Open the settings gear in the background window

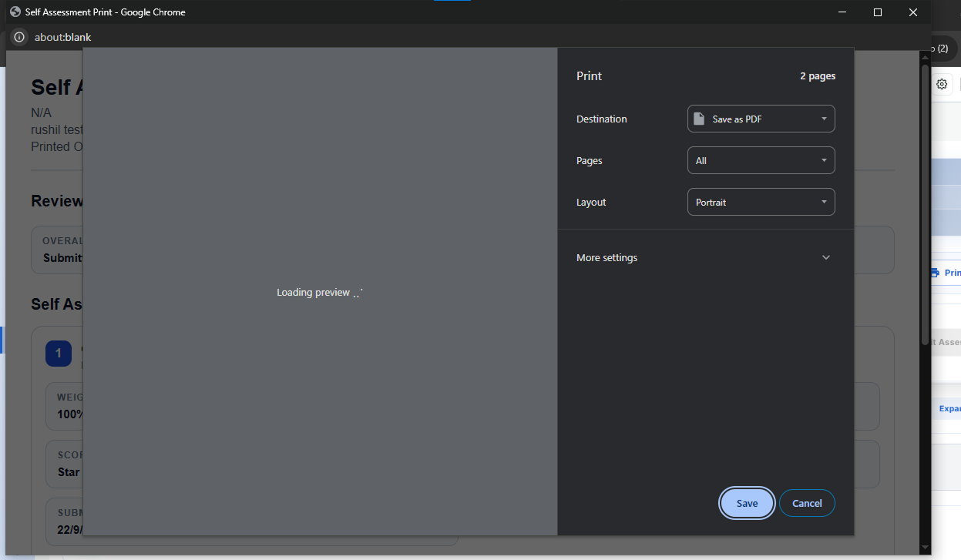point(942,85)
